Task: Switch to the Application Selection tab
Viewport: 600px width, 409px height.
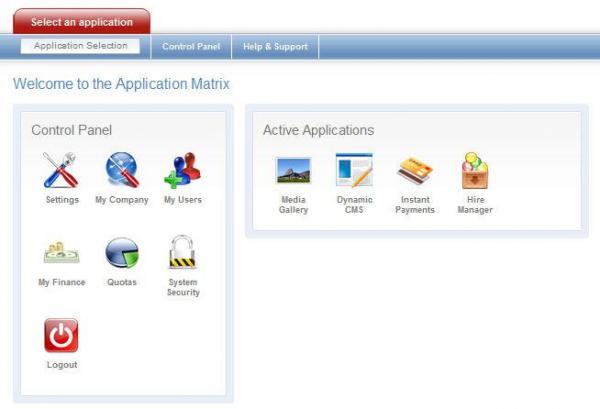Action: (x=80, y=46)
